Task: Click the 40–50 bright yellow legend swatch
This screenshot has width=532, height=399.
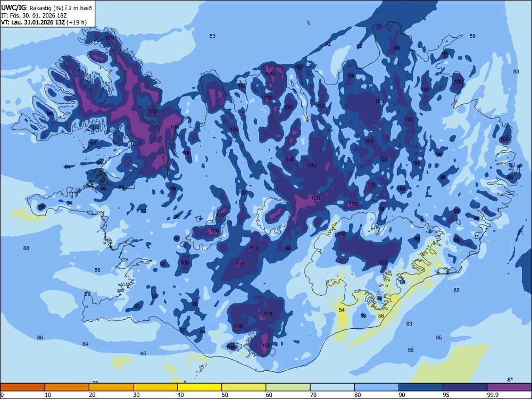Action: [x=199, y=387]
